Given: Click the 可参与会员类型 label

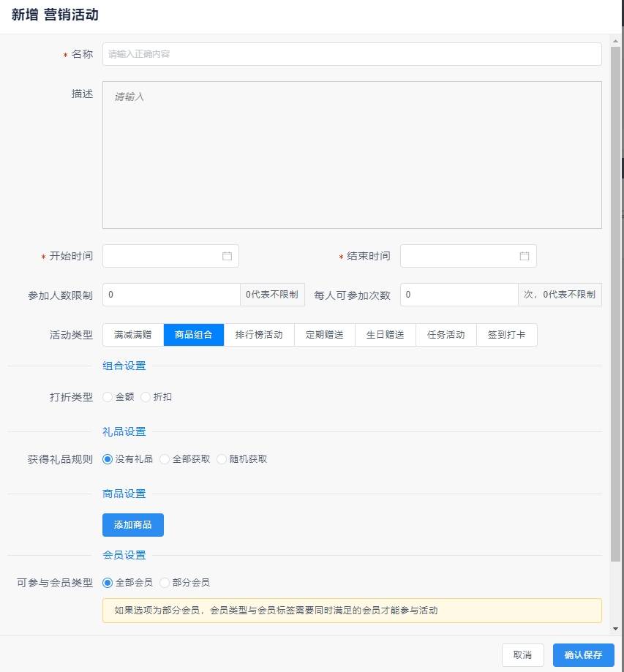Looking at the screenshot, I should [x=55, y=583].
